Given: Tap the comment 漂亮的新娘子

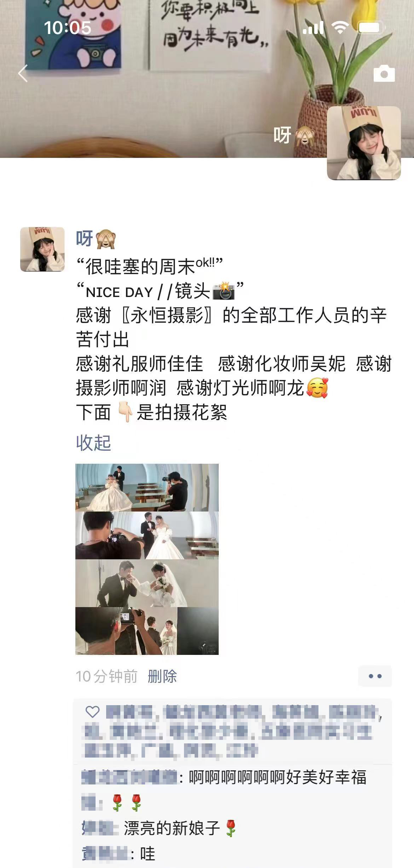Looking at the screenshot, I should click(x=159, y=828).
